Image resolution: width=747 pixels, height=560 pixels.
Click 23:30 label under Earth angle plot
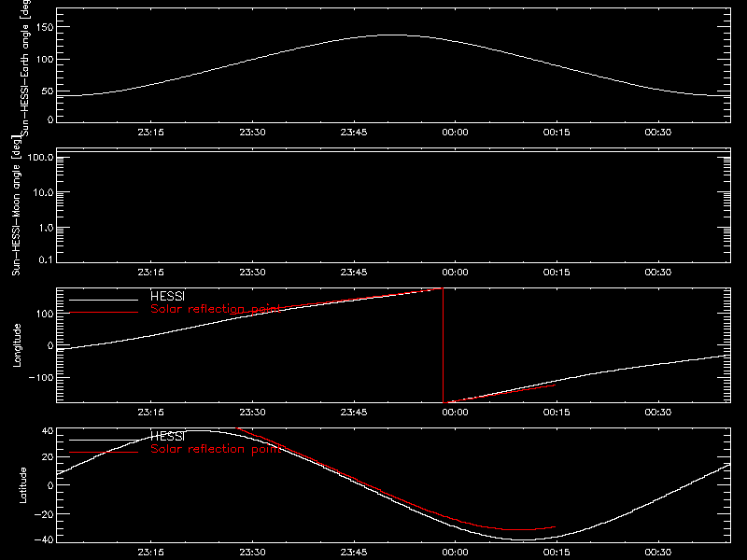tap(252, 133)
